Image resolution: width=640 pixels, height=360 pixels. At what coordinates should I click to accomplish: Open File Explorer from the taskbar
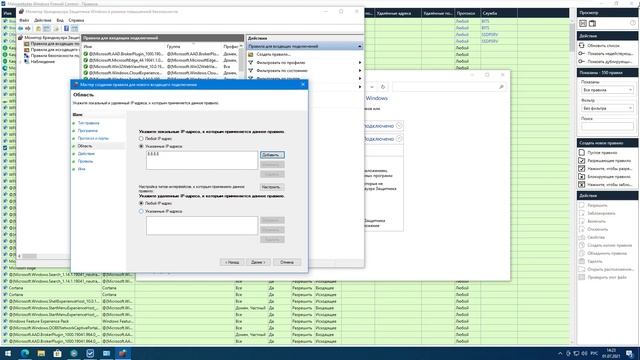click(41, 353)
